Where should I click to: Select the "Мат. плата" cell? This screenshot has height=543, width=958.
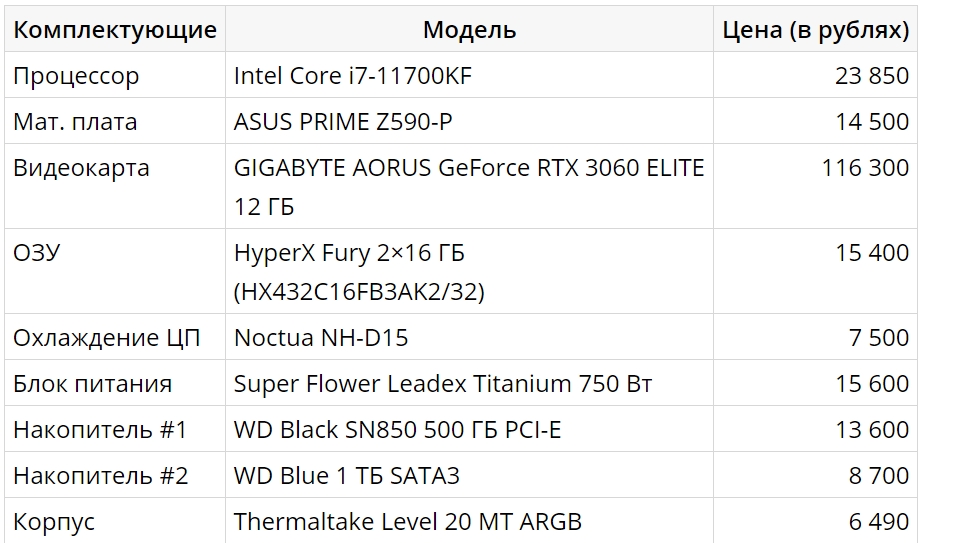[75, 122]
